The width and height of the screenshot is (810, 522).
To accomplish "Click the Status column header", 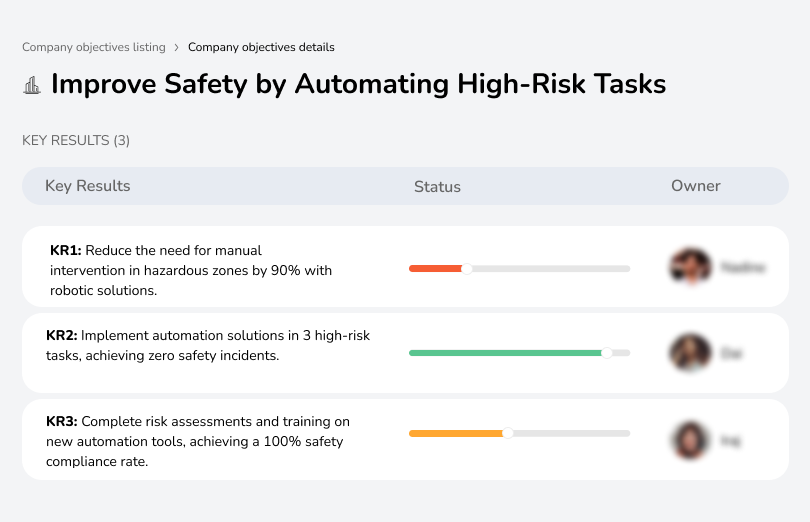I will tap(437, 187).
